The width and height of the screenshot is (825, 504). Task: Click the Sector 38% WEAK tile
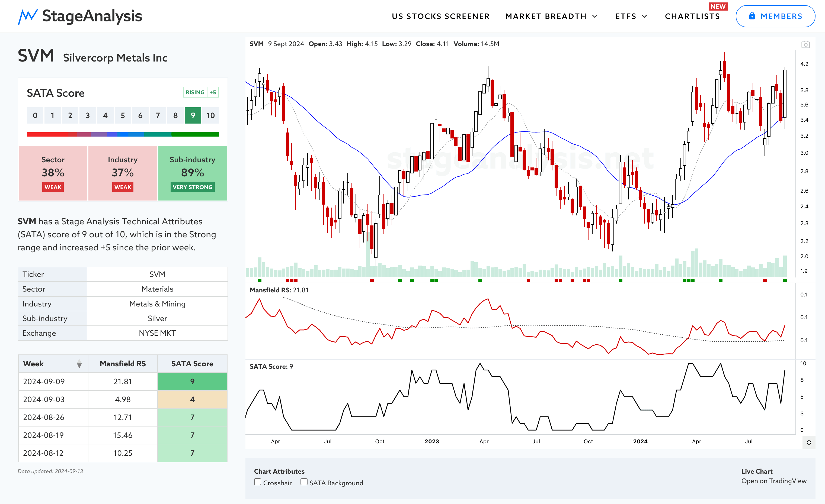point(53,173)
